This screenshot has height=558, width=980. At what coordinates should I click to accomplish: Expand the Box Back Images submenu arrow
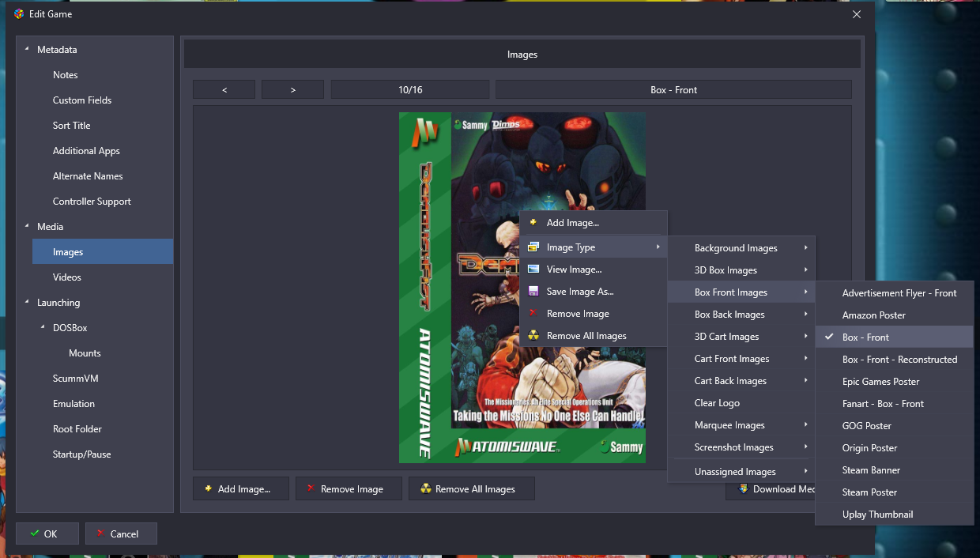pos(805,315)
